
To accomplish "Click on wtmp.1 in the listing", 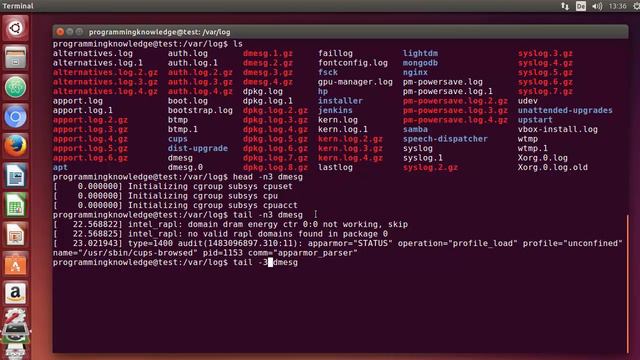I will pyautogui.click(x=533, y=148).
